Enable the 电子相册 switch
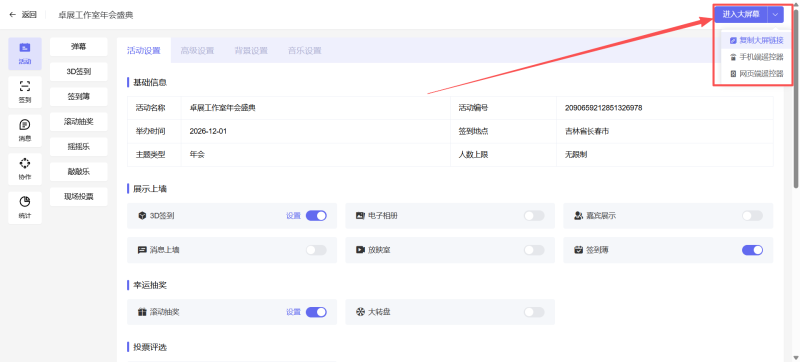The height and width of the screenshot is (362, 800). point(534,216)
